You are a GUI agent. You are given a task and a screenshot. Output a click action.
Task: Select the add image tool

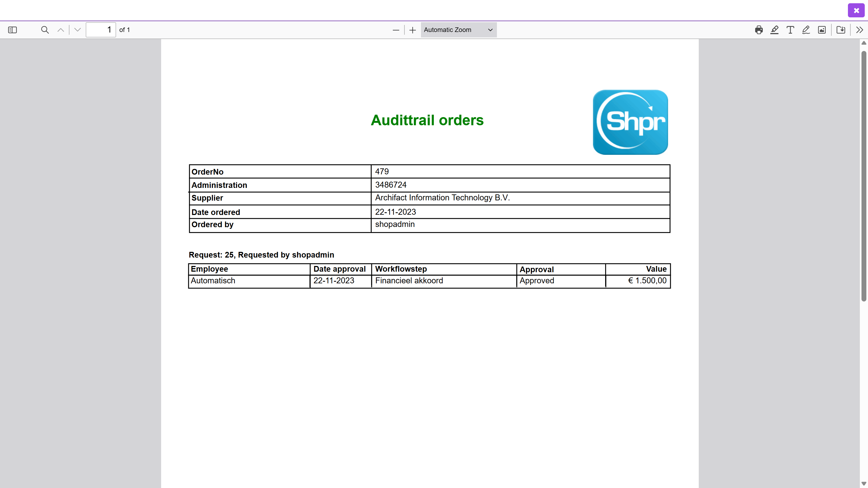tap(822, 30)
